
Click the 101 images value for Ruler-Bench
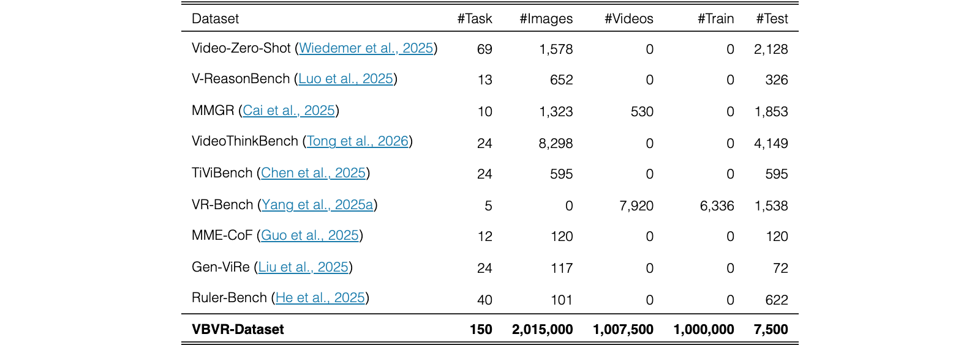tap(562, 300)
